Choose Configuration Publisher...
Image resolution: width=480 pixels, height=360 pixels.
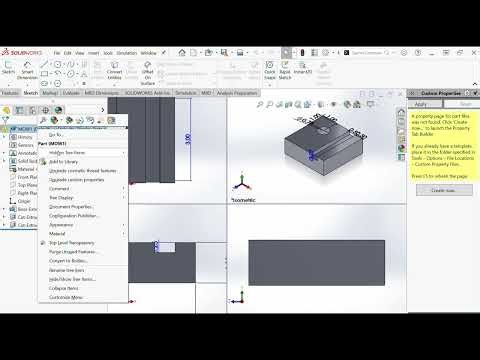click(83, 216)
